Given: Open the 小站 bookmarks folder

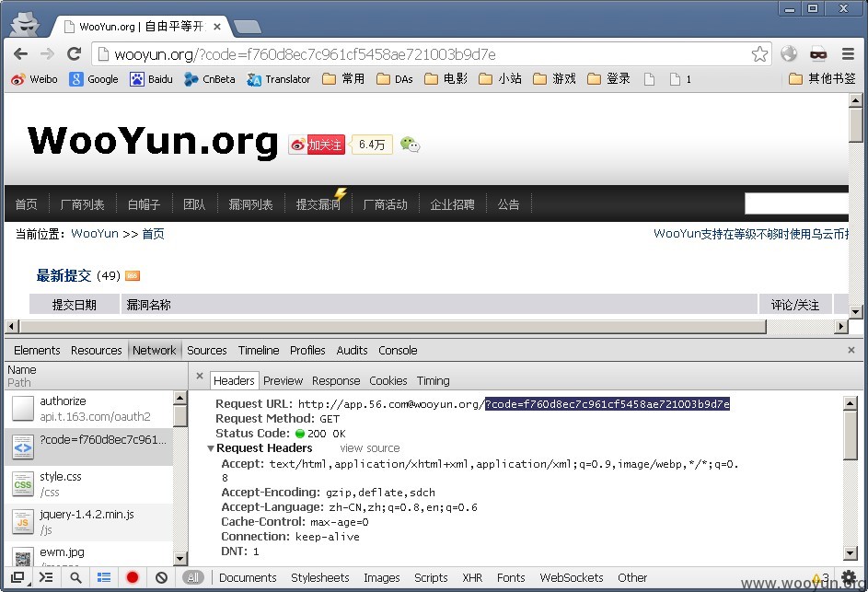Looking at the screenshot, I should pyautogui.click(x=501, y=79).
